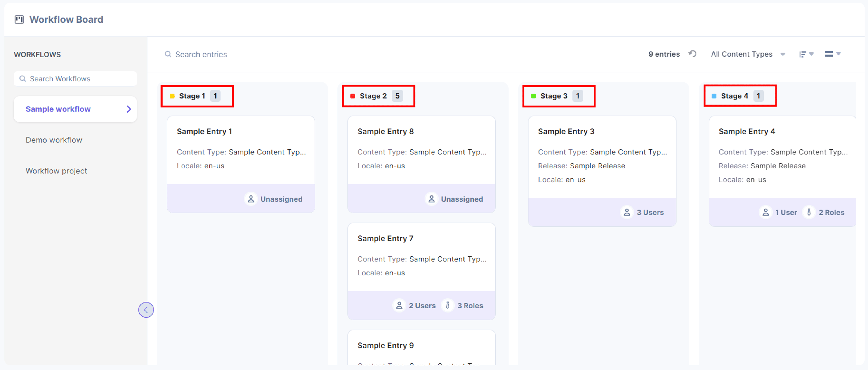Click the Workflow Board page title
The image size is (868, 370).
pos(66,19)
